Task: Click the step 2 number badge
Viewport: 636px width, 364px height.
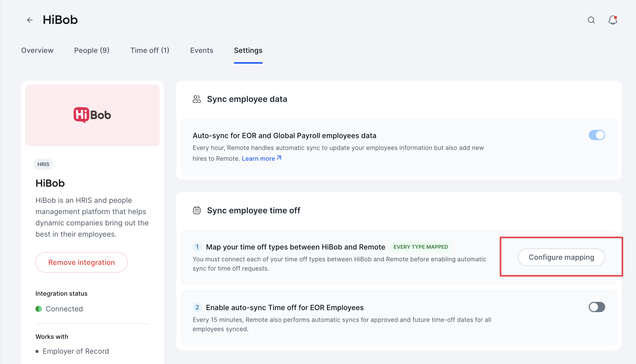Action: coord(197,308)
